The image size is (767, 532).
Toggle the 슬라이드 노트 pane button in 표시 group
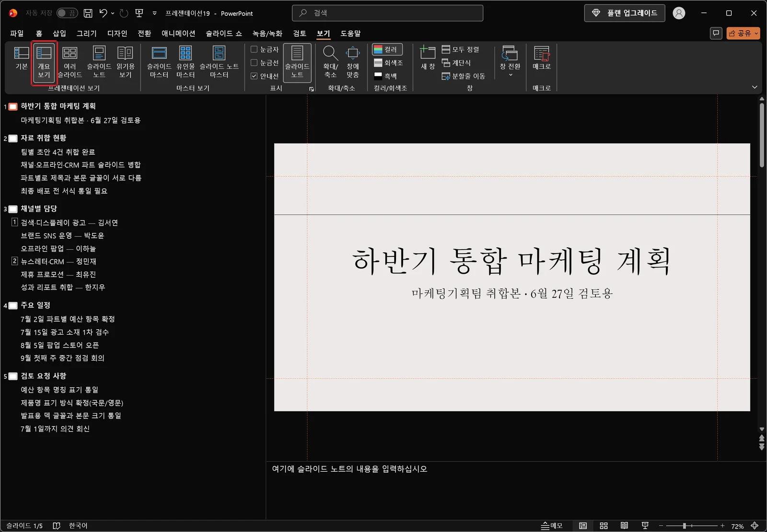[297, 62]
